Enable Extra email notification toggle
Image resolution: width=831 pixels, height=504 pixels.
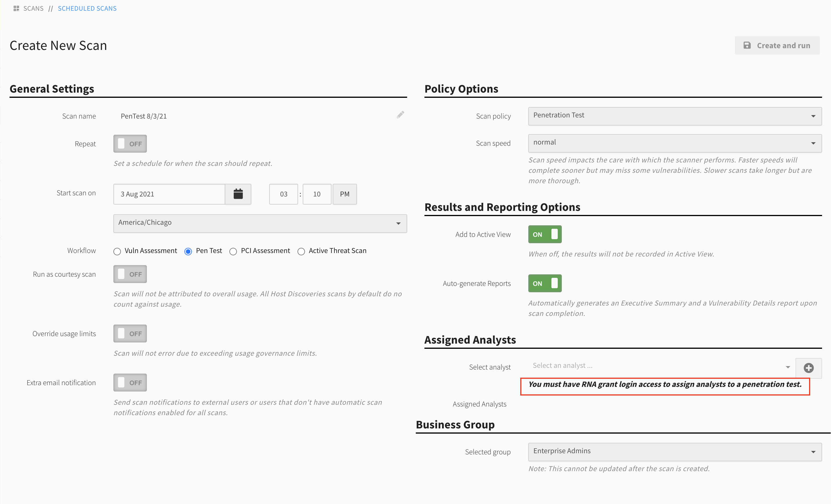coord(130,383)
